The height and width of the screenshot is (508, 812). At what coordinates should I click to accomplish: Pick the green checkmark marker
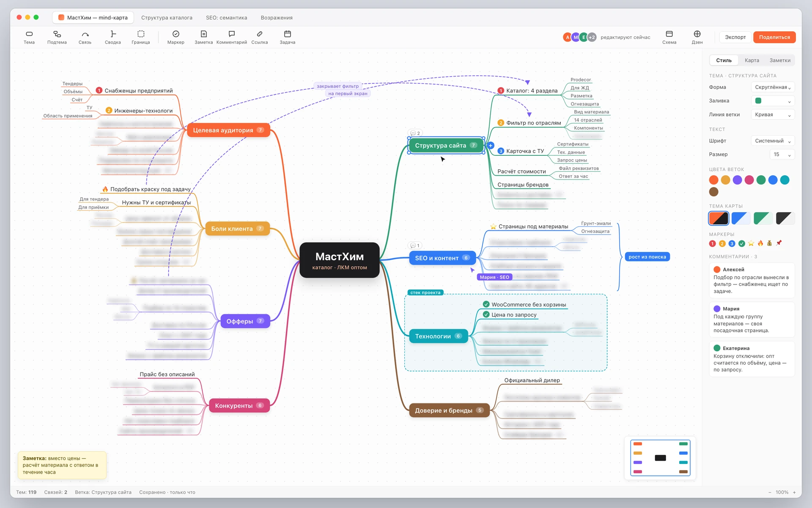(742, 243)
